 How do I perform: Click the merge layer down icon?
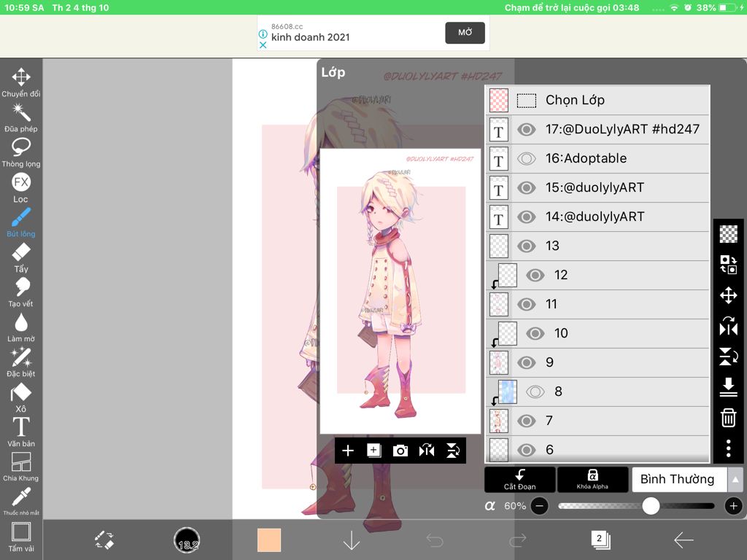(x=729, y=386)
